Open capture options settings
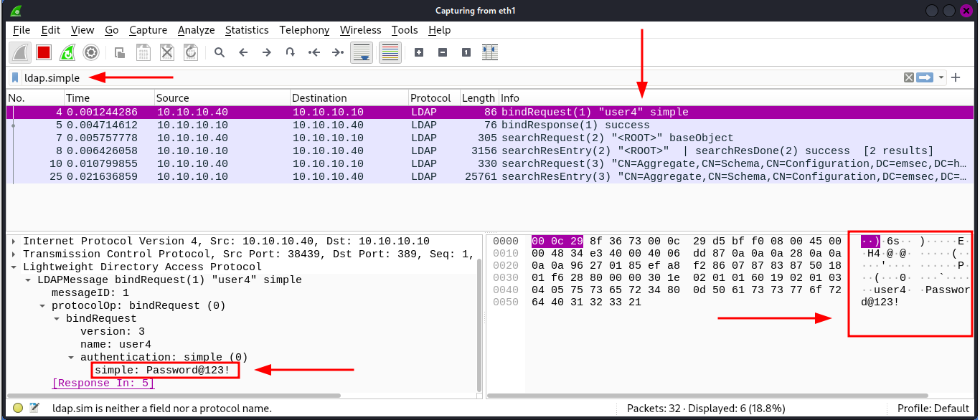This screenshot has height=420, width=980. click(92, 52)
